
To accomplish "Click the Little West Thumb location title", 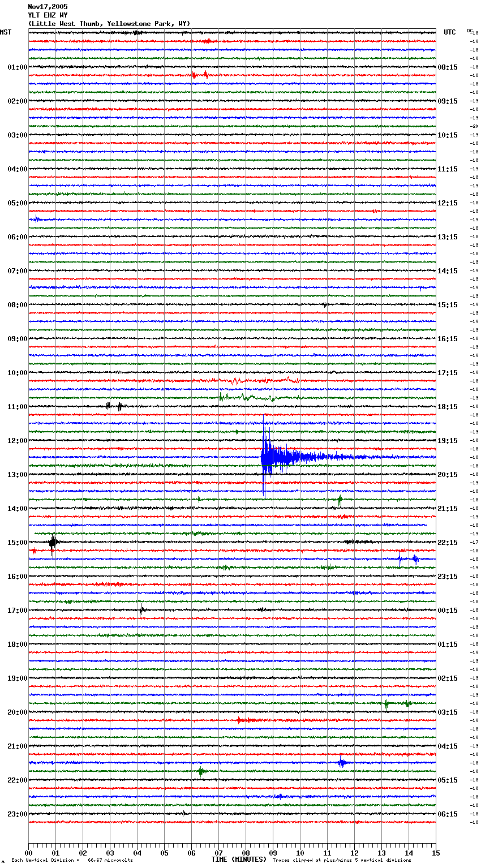I will (109, 24).
